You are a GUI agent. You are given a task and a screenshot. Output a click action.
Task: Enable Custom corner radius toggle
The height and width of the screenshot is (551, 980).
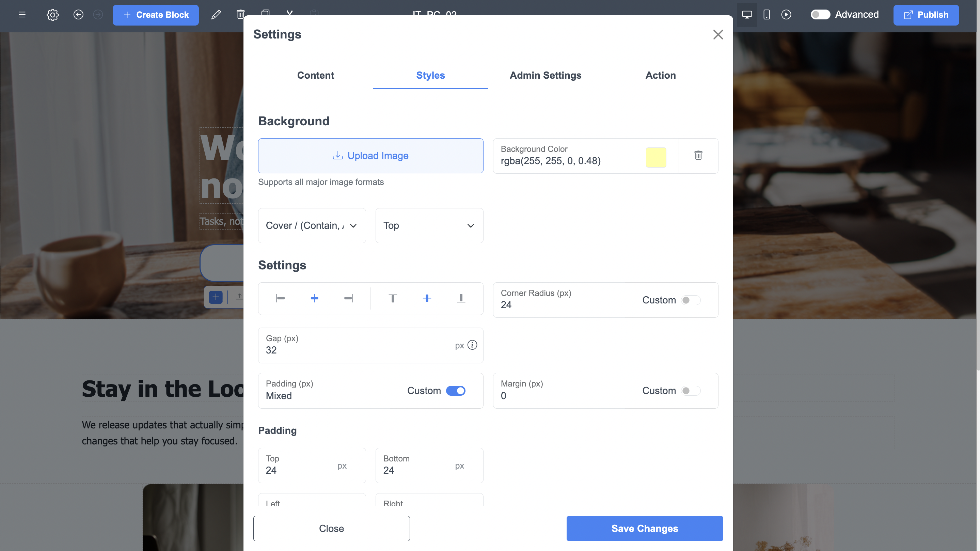tap(690, 300)
